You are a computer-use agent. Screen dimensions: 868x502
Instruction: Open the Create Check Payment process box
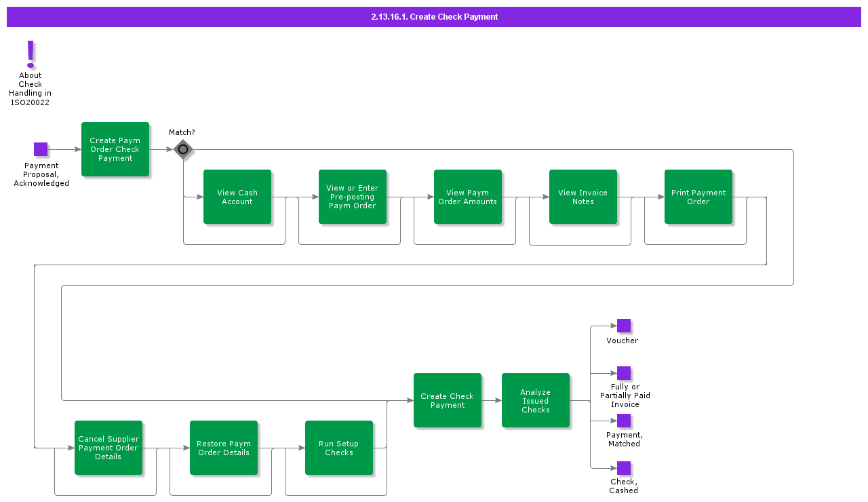point(448,400)
